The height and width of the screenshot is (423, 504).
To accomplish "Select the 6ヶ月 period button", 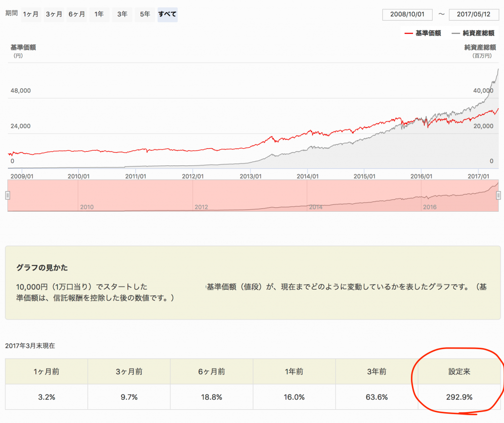I will pos(76,14).
